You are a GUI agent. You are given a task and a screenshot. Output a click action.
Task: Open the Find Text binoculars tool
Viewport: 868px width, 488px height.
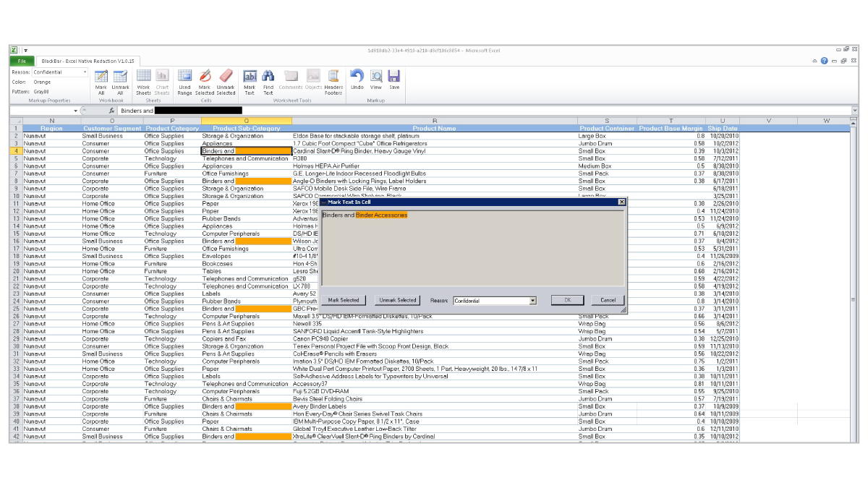coord(268,82)
